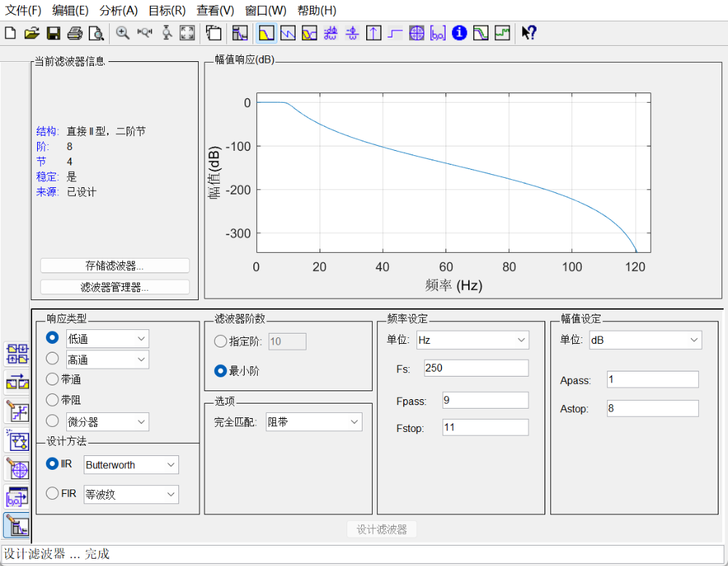
Task: Save the filter with floppy disk icon
Action: 53,33
